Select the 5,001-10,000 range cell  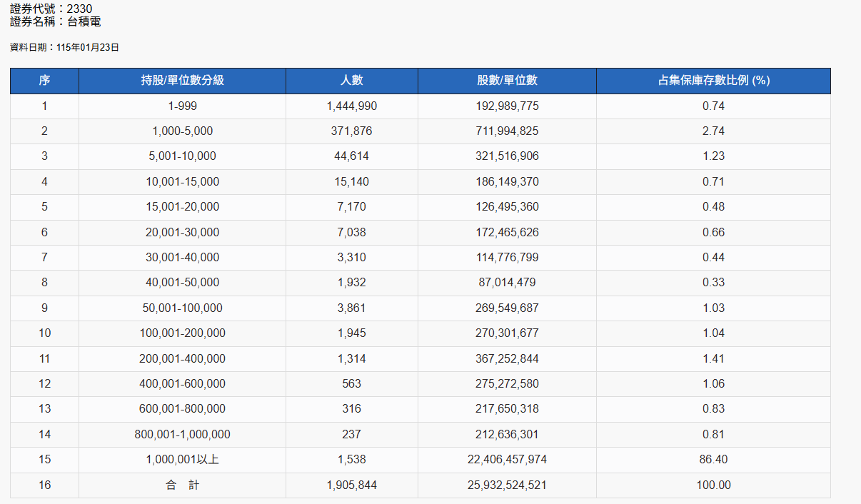pyautogui.click(x=182, y=156)
